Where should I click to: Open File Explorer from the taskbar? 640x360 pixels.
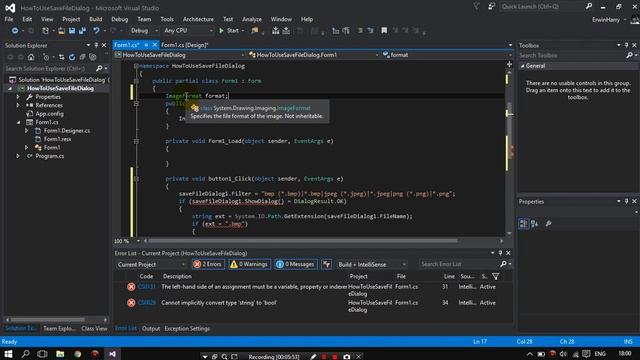coord(60,354)
